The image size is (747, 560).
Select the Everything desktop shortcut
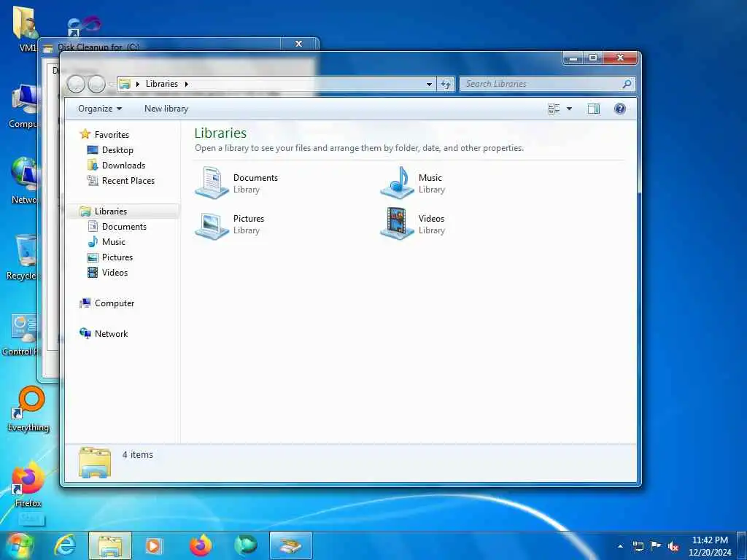click(28, 411)
